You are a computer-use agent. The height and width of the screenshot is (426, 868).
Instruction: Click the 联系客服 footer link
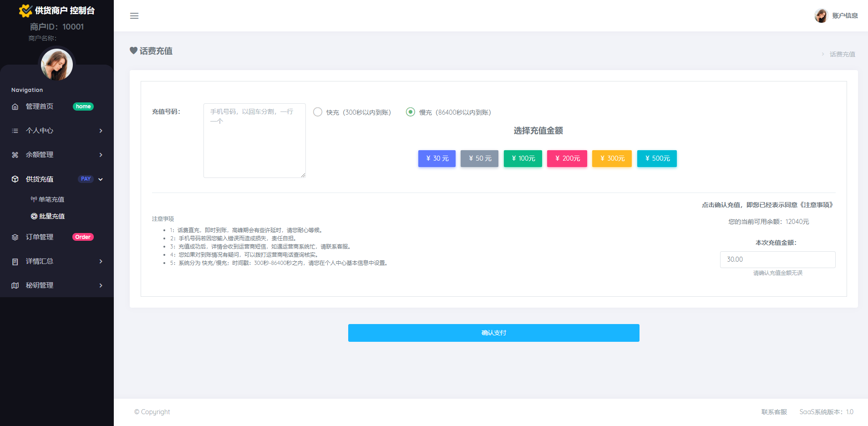pyautogui.click(x=774, y=412)
